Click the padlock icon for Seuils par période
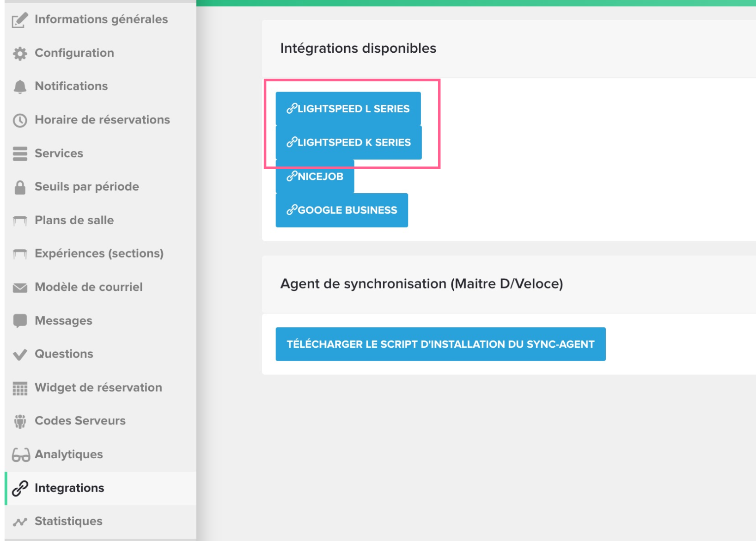This screenshot has height=541, width=756. [20, 187]
